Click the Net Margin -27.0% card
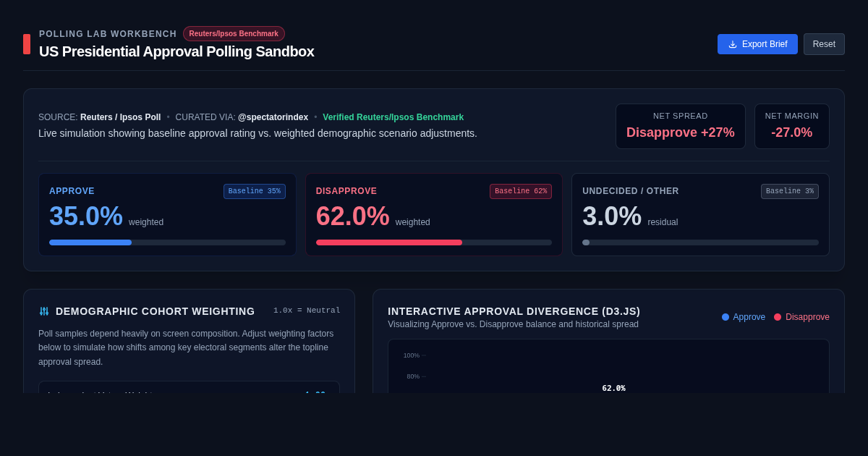868x456 pixels. pos(792,127)
